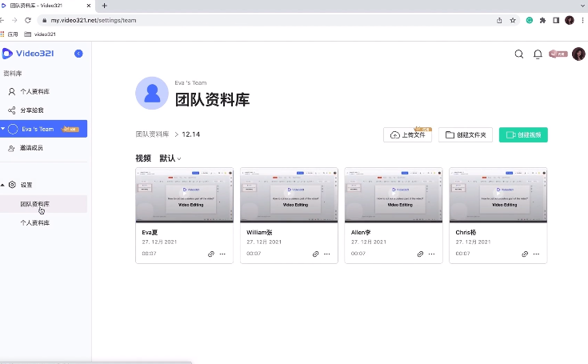Viewport: 588px width, 364px height.
Task: Copy link of Allen李 video
Action: [x=420, y=254]
